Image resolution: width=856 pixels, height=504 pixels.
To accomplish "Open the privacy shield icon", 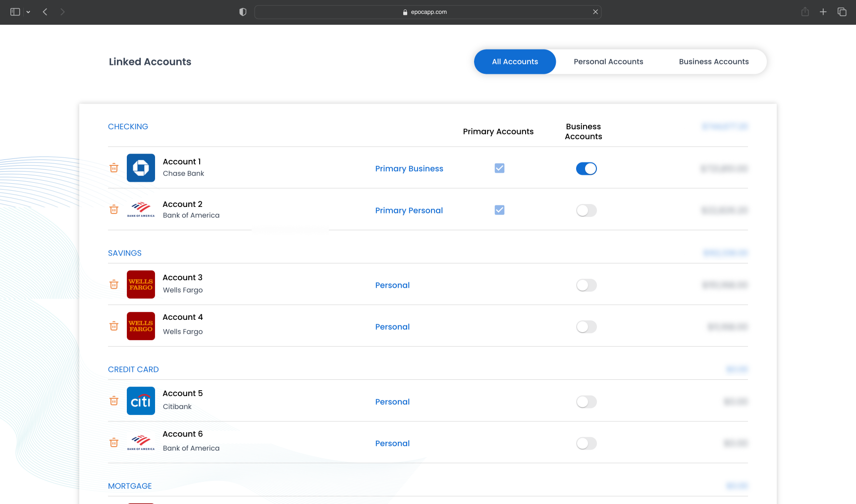I will [x=243, y=12].
